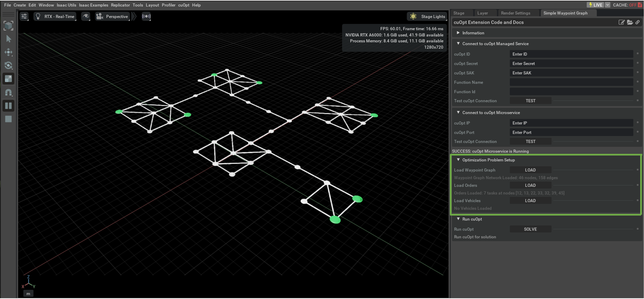Open the Profiler menu
This screenshot has width=644, height=299.
[x=168, y=5]
